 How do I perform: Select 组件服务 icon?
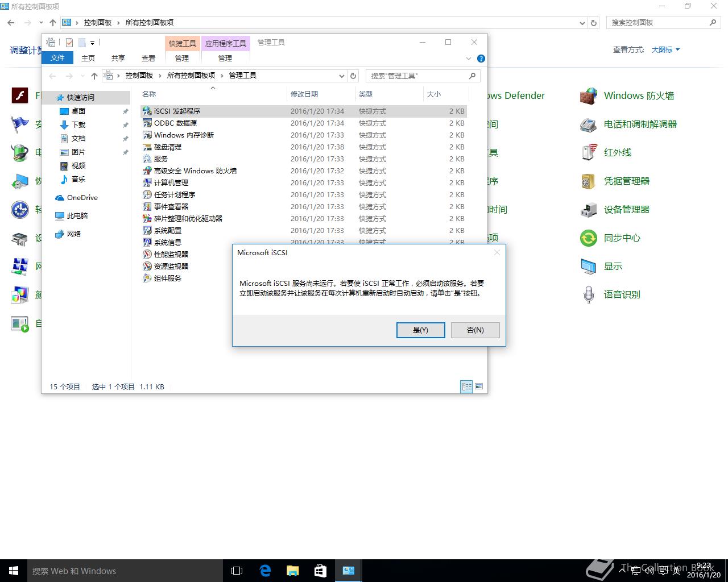[x=147, y=278]
